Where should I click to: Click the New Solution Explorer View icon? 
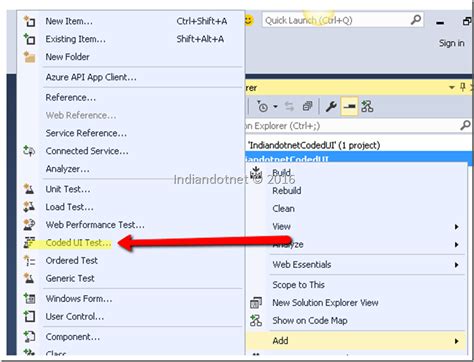point(256,303)
